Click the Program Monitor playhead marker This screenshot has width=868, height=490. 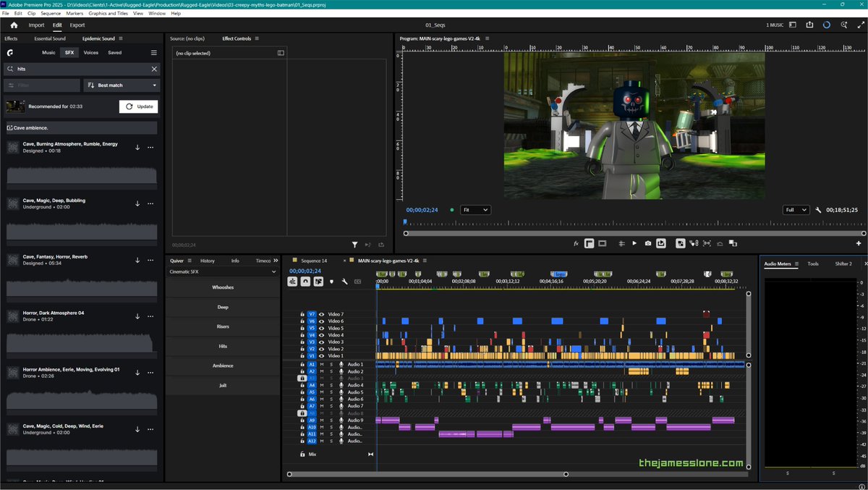(x=405, y=222)
